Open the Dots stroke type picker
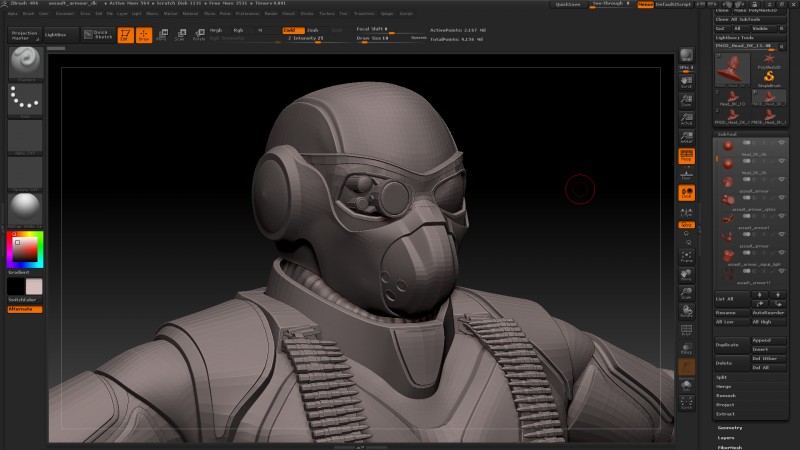This screenshot has height=450, width=800. 25,99
